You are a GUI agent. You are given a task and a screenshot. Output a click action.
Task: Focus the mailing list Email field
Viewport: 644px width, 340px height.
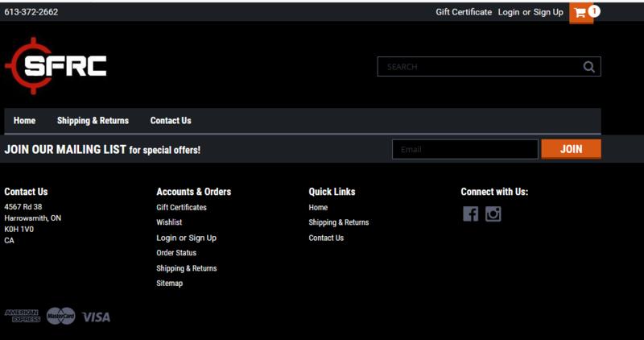[x=464, y=149]
